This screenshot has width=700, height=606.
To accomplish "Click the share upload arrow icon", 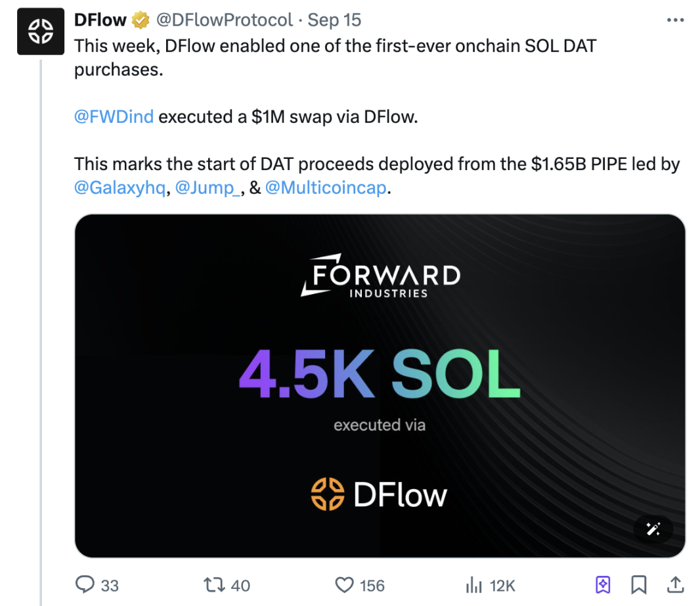I will (x=674, y=584).
